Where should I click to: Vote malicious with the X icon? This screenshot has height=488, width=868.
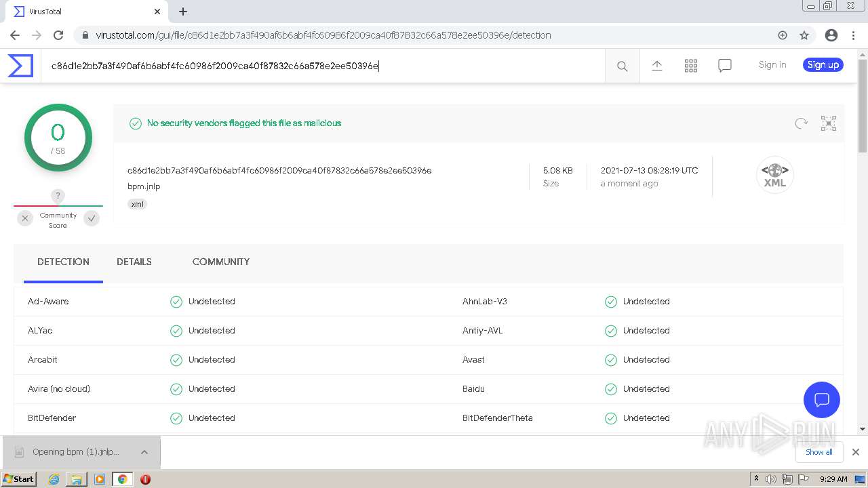[x=25, y=218]
